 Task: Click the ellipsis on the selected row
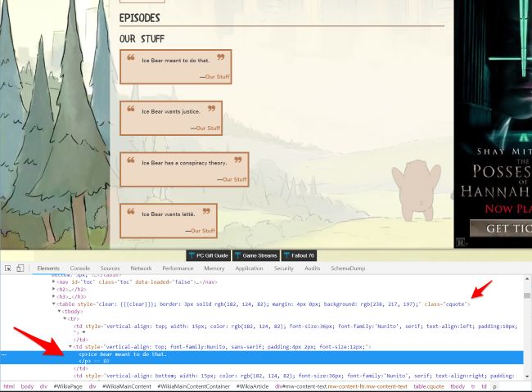[4, 354]
